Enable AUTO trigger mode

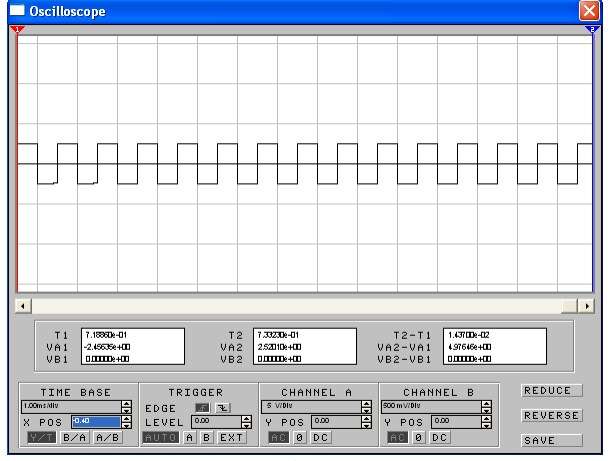pos(159,437)
